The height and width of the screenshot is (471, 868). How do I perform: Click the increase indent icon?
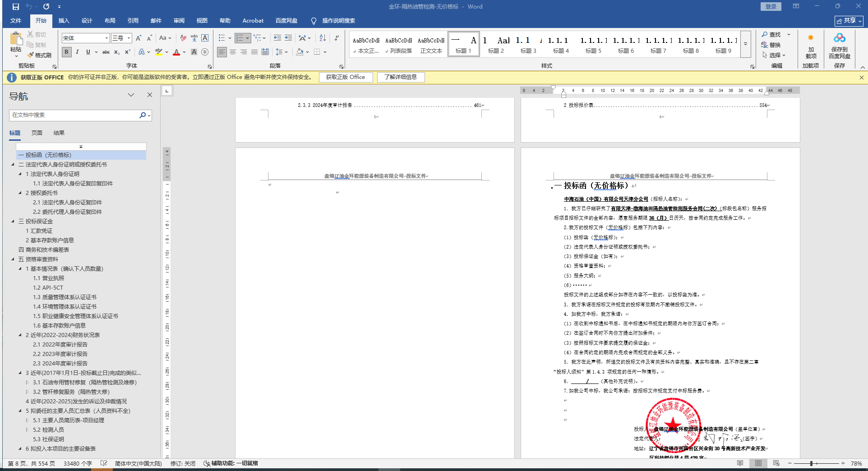point(288,38)
